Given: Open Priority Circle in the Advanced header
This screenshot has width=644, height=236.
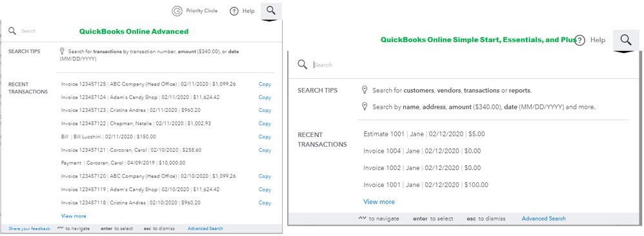Looking at the screenshot, I should [x=195, y=11].
